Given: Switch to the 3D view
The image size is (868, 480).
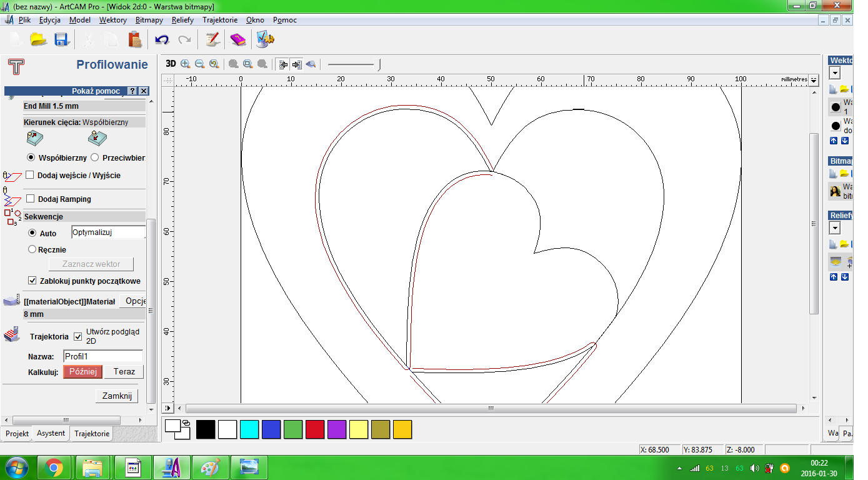Looking at the screenshot, I should tap(171, 64).
